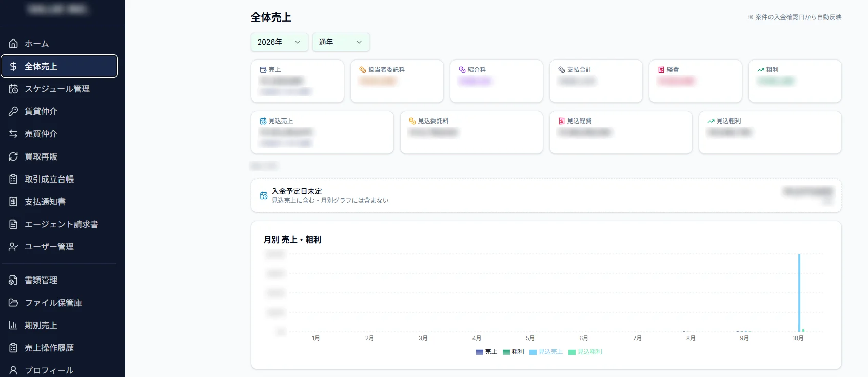Click the 粗利 summary card
This screenshot has height=377, width=868.
point(795,81)
